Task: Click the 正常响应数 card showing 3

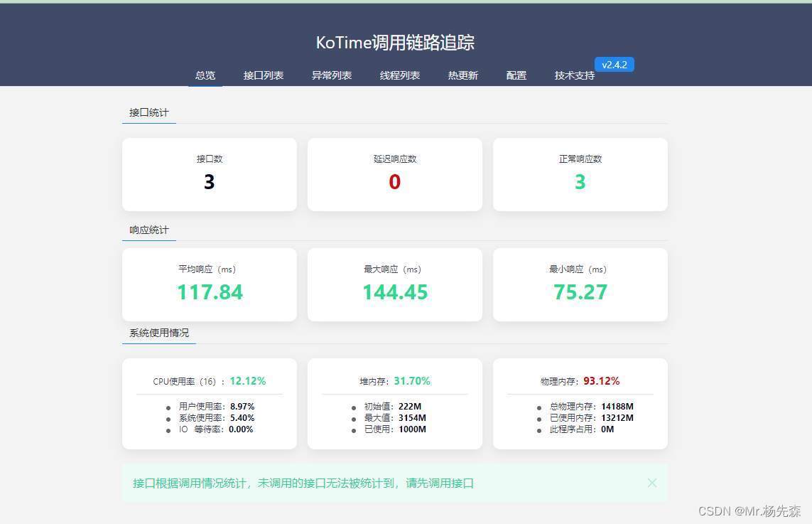Action: [x=580, y=174]
